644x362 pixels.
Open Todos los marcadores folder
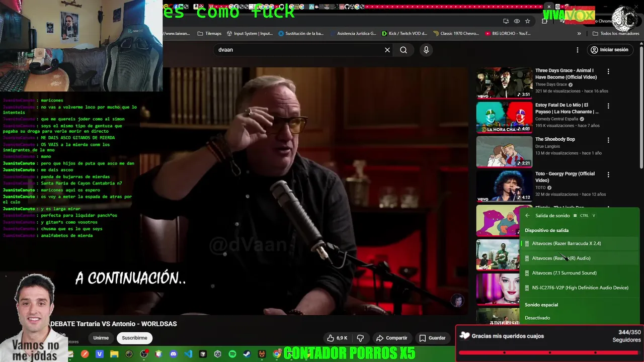[616, 34]
